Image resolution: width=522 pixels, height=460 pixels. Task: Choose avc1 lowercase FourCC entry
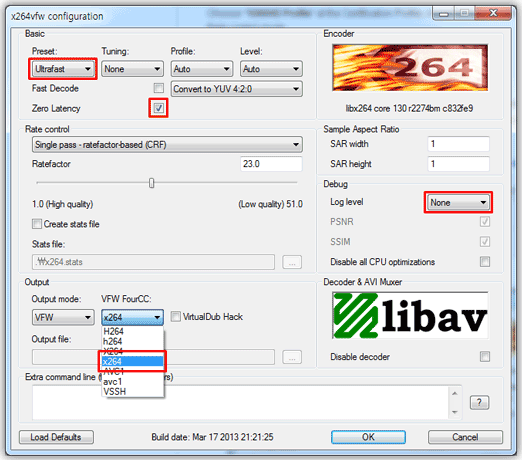click(132, 382)
